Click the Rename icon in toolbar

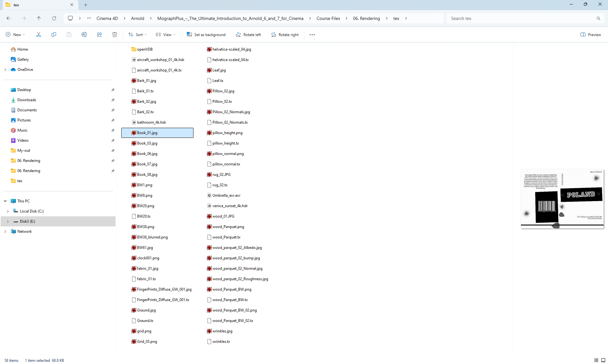click(x=84, y=34)
